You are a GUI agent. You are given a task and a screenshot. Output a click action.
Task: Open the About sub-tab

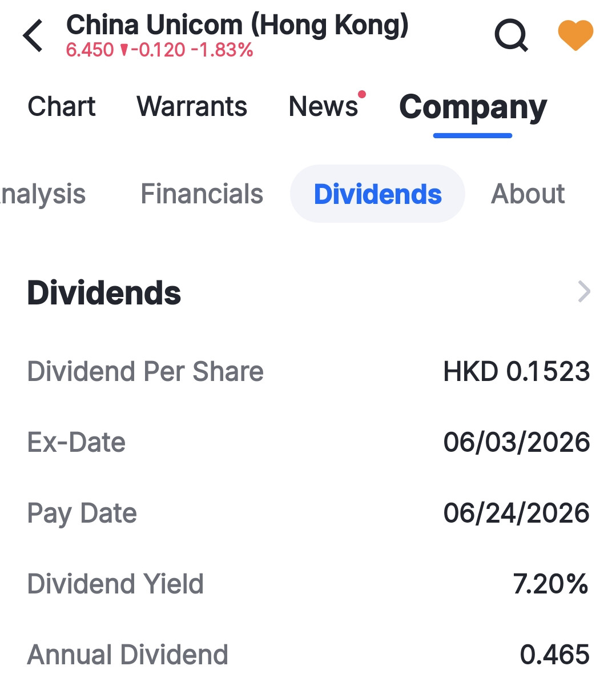coord(528,194)
